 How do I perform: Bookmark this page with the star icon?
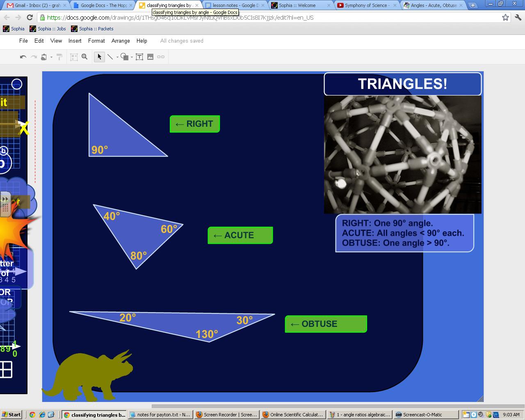click(505, 18)
